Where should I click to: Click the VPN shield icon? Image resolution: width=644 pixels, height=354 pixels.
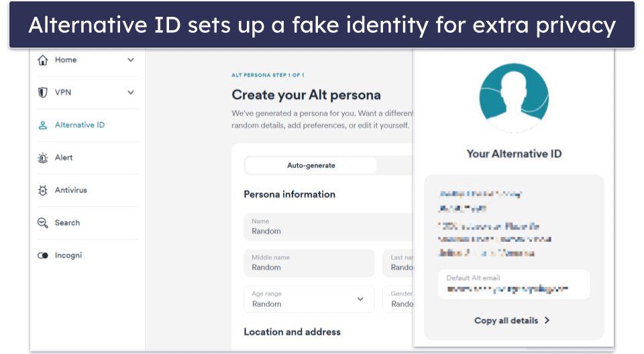click(x=43, y=93)
